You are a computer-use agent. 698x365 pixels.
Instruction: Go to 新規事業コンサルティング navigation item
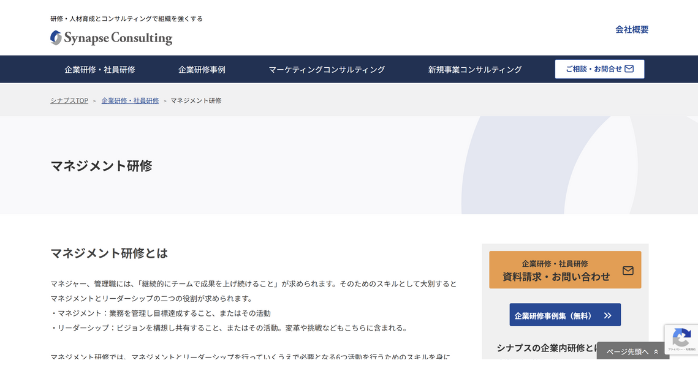click(x=475, y=69)
